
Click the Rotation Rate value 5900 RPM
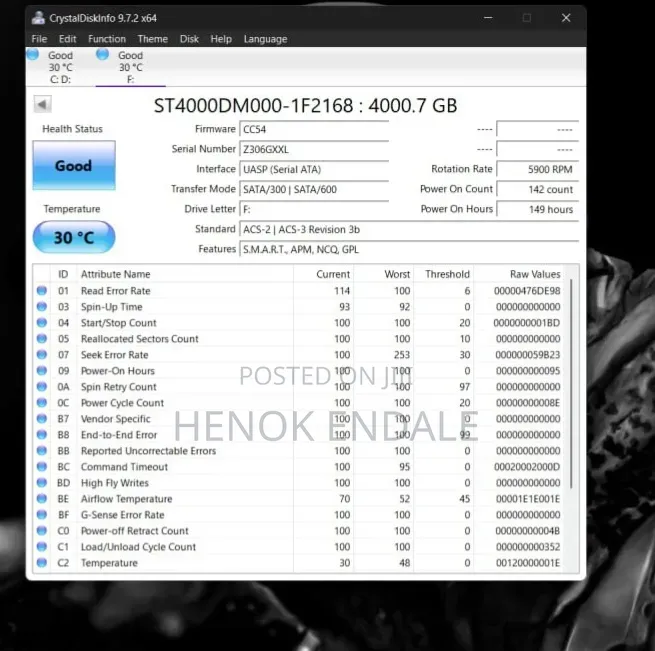point(538,169)
